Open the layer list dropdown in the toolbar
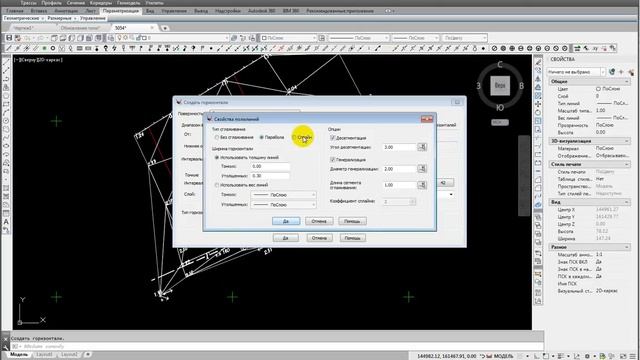 (x=227, y=38)
